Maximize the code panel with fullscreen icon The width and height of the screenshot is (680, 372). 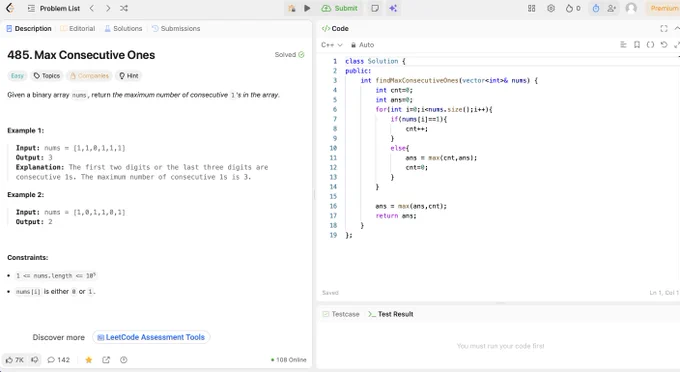point(664,29)
